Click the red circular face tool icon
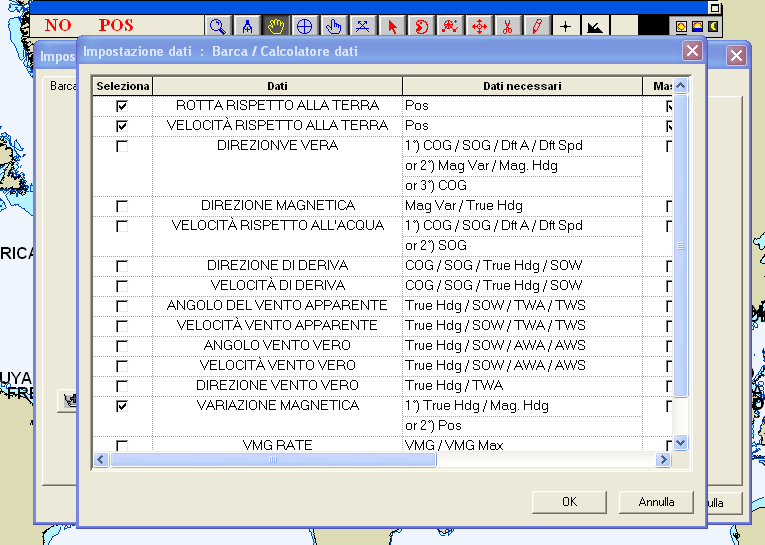The image size is (765, 545). click(x=421, y=26)
